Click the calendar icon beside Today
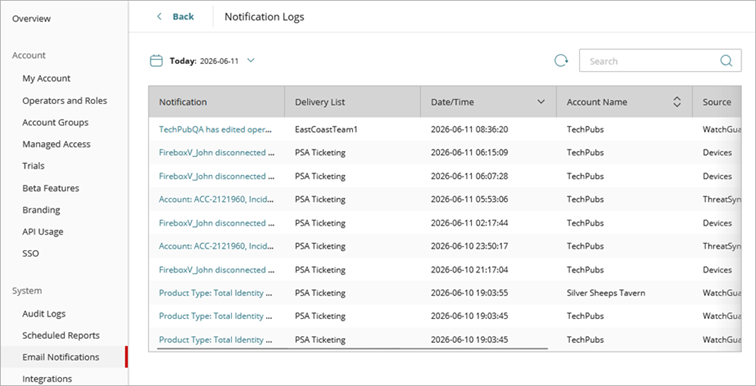Image resolution: width=756 pixels, height=386 pixels. [156, 61]
